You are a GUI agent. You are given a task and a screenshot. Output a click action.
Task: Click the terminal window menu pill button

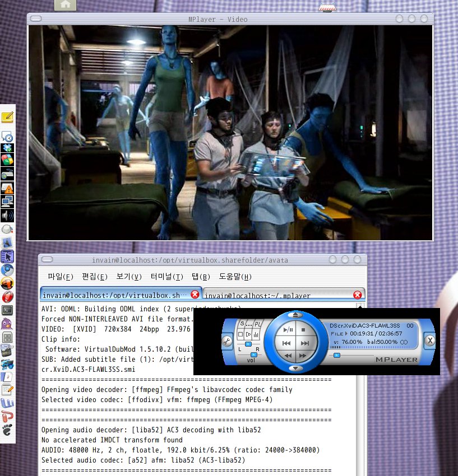point(47,259)
